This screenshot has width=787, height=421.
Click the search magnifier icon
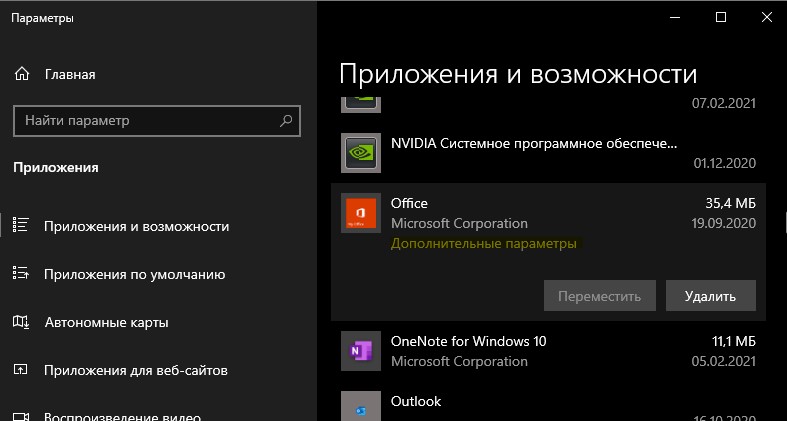(286, 120)
